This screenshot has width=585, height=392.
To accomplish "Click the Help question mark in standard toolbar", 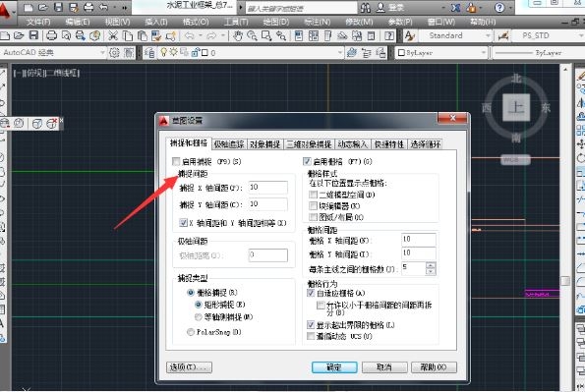I will coord(389,35).
